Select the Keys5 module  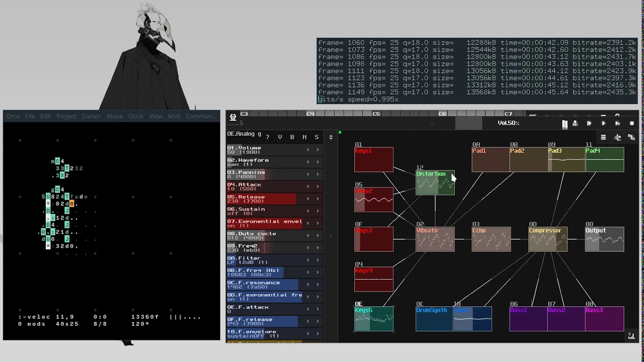pos(374,319)
